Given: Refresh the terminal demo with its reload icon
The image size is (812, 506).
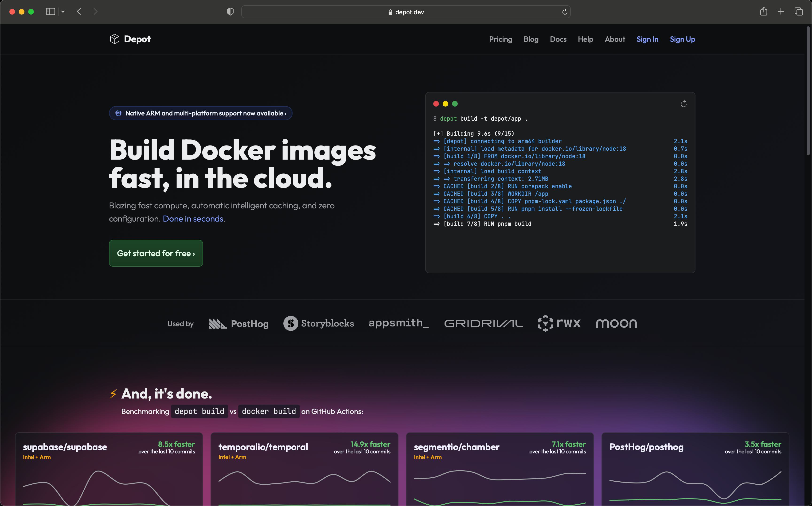Looking at the screenshot, I should (684, 104).
